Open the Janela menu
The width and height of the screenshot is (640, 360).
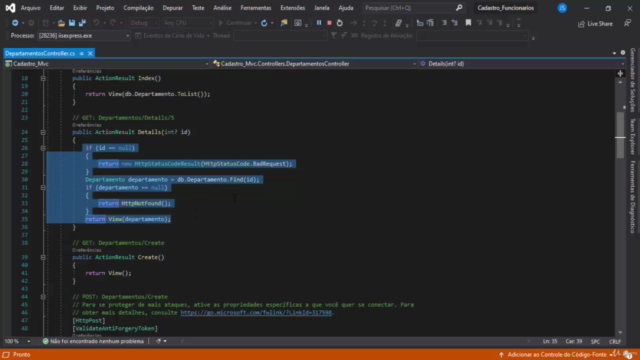[322, 8]
